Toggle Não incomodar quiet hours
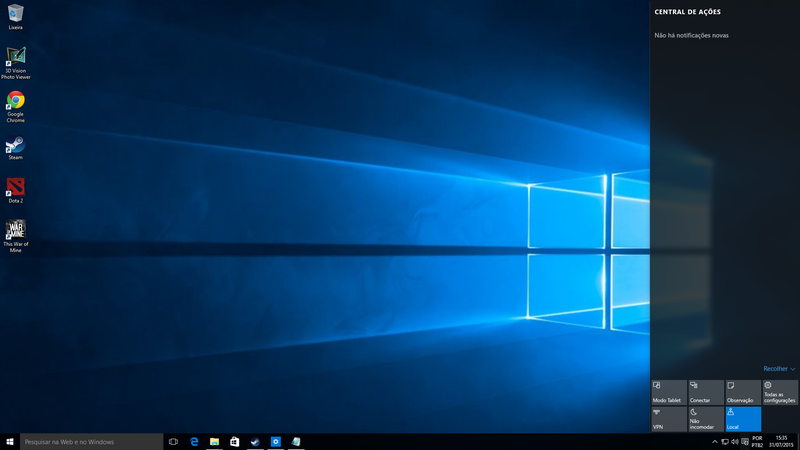 pyautogui.click(x=706, y=419)
